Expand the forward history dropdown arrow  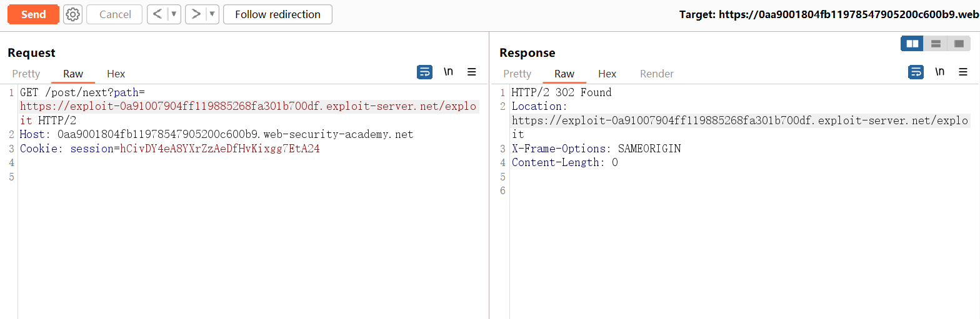click(x=212, y=14)
